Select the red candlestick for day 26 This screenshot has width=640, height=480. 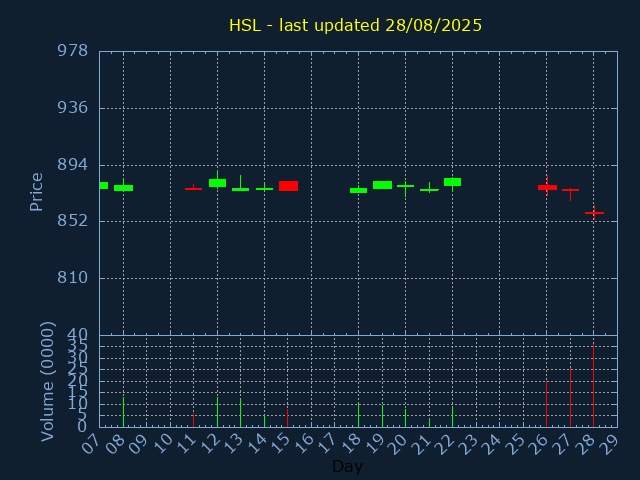[x=547, y=187]
